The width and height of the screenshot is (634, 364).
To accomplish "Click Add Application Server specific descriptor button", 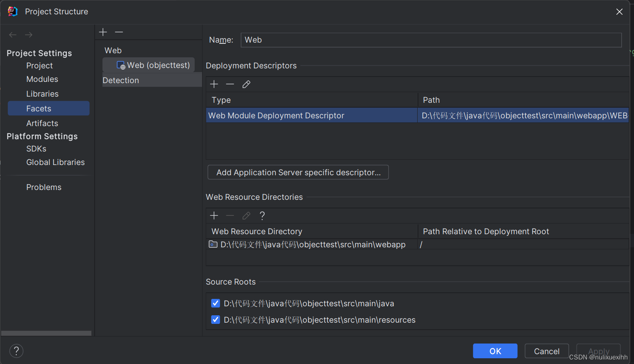I will coord(298,172).
